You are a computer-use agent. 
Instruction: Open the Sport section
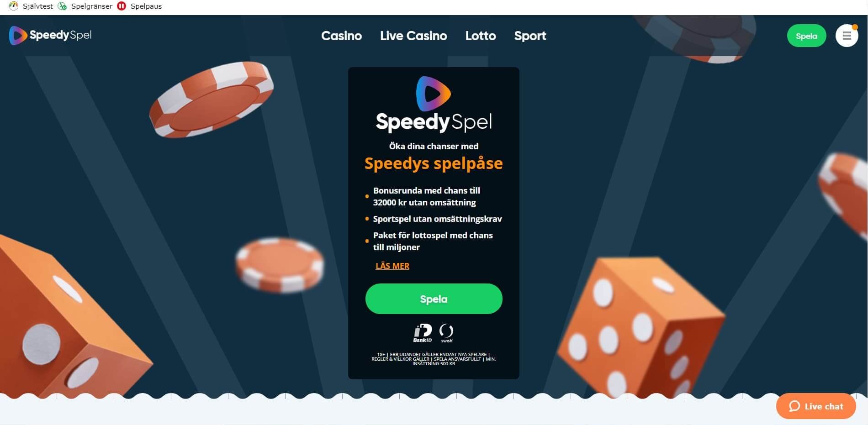click(x=530, y=36)
